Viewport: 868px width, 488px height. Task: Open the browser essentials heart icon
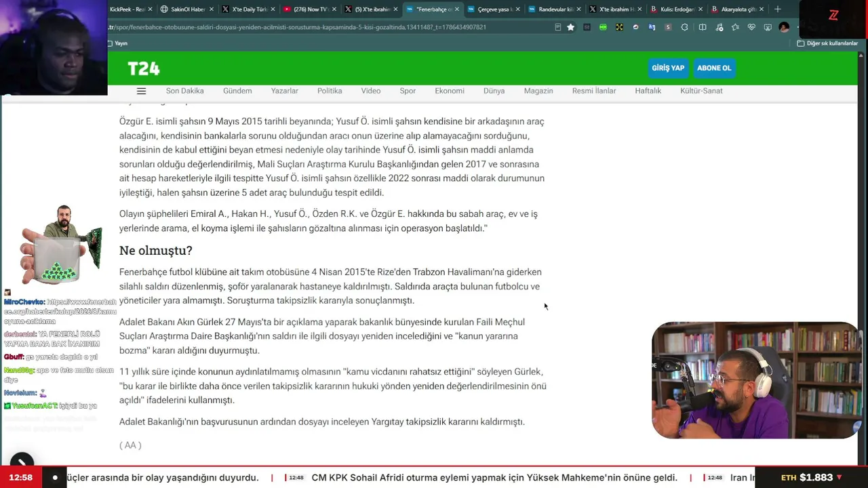point(751,27)
